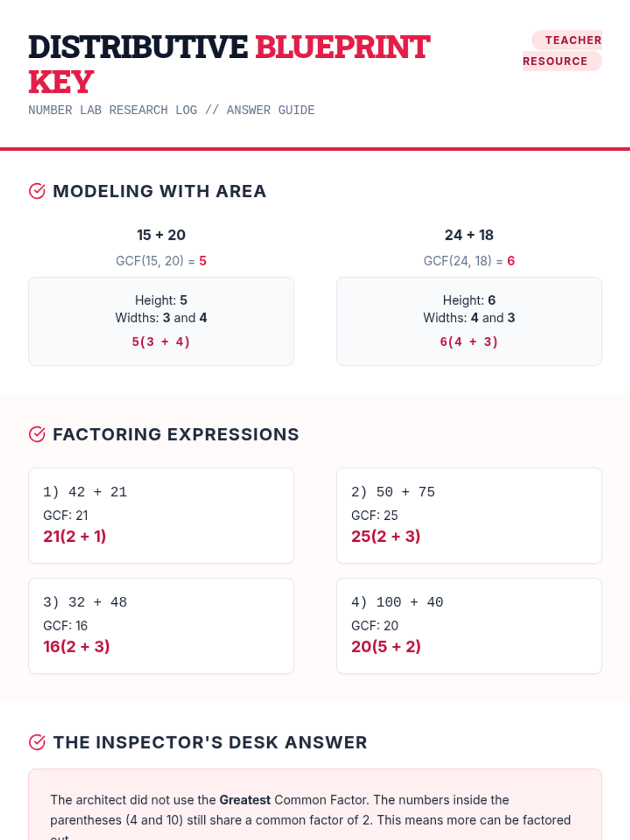Open problem 2 card, 50 + 75
The height and width of the screenshot is (840, 630).
click(469, 515)
